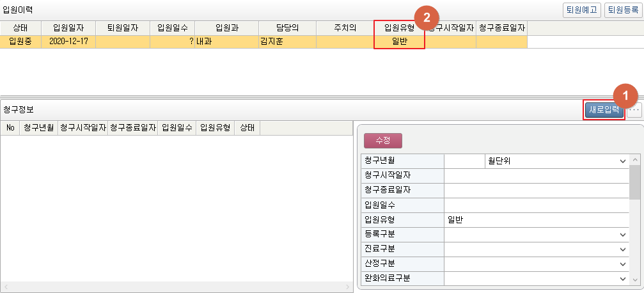Click the 새로입력 button
The height and width of the screenshot is (293, 644).
point(604,110)
